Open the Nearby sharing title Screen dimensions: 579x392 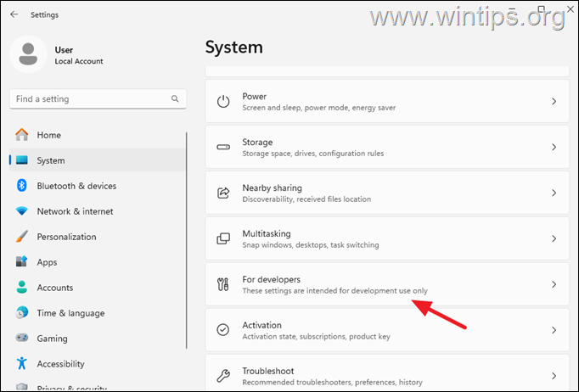(x=273, y=188)
